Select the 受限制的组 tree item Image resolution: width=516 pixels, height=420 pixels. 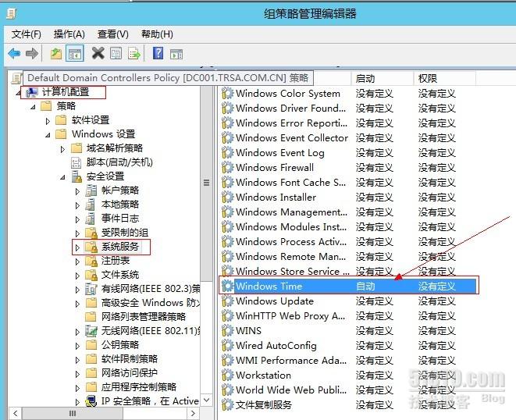click(125, 233)
